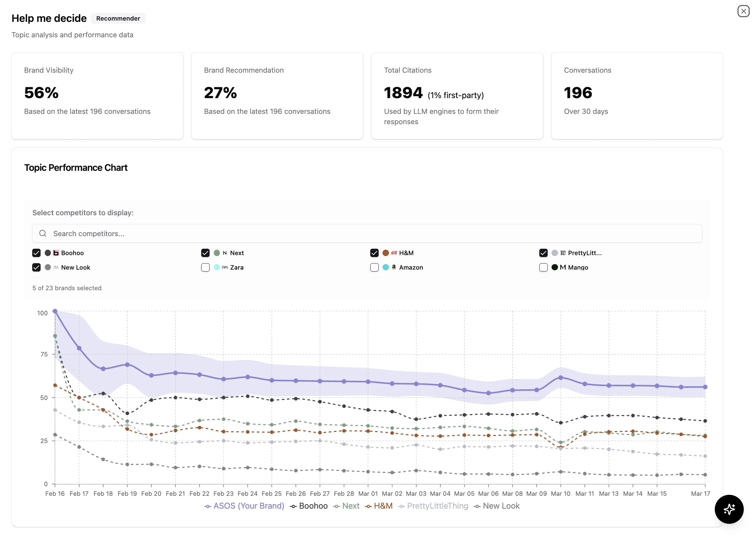The height and width of the screenshot is (536, 756).
Task: Click the grey New Look color dot
Action: point(48,267)
